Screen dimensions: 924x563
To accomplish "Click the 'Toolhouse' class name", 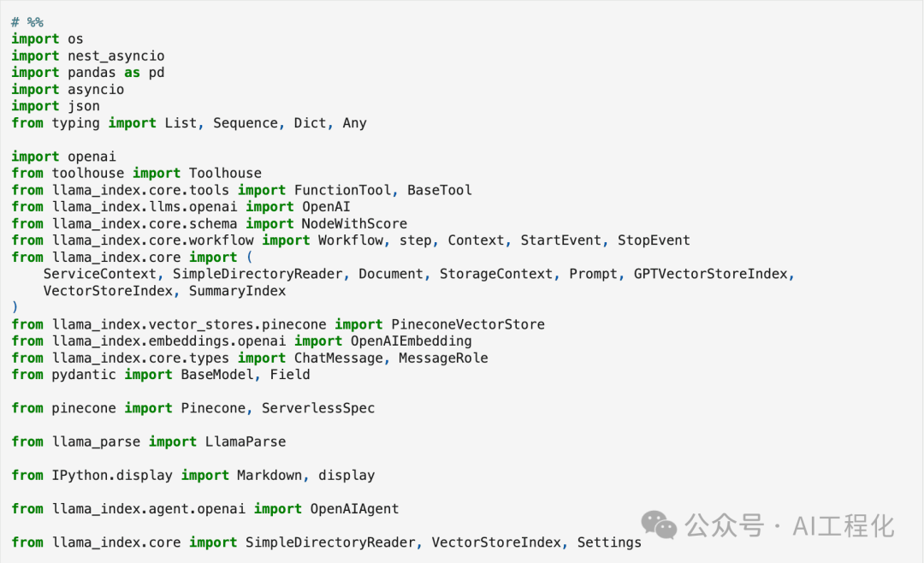I will point(225,174).
